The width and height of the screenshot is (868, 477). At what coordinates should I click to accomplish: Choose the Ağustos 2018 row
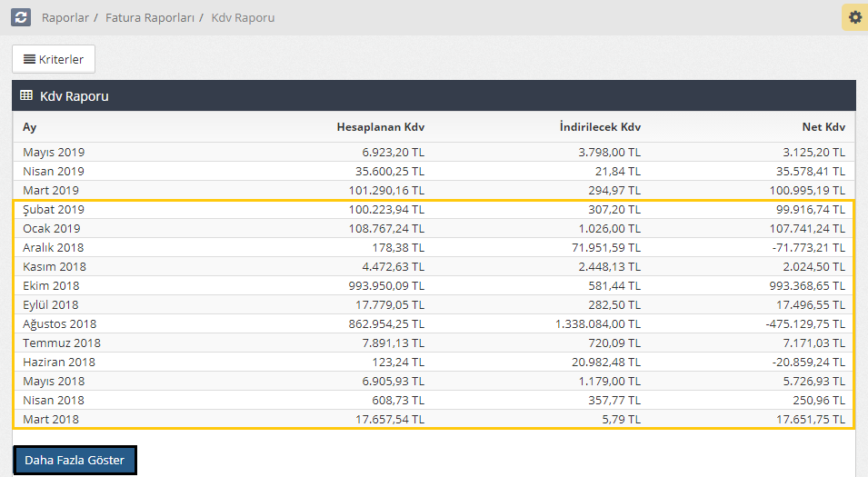click(59, 323)
